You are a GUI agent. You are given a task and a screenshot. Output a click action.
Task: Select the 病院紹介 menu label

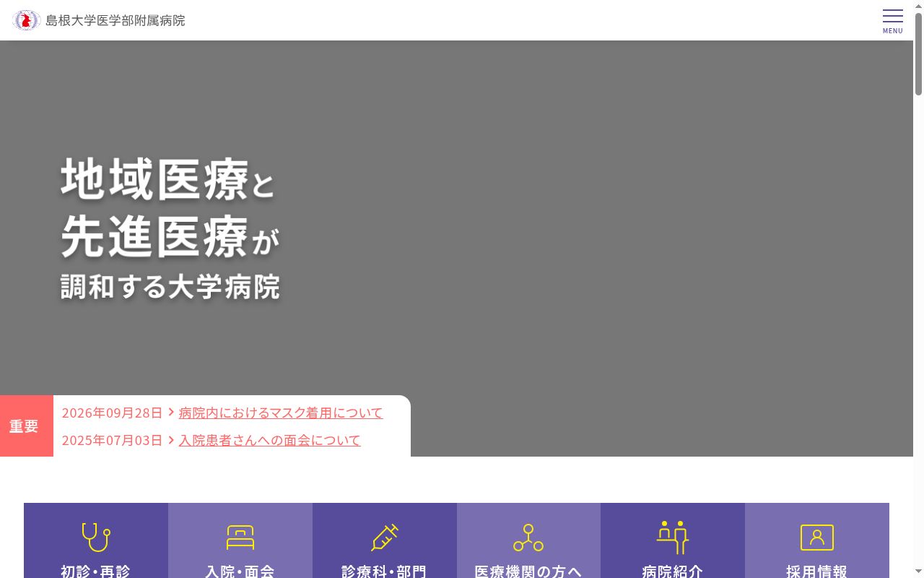673,571
